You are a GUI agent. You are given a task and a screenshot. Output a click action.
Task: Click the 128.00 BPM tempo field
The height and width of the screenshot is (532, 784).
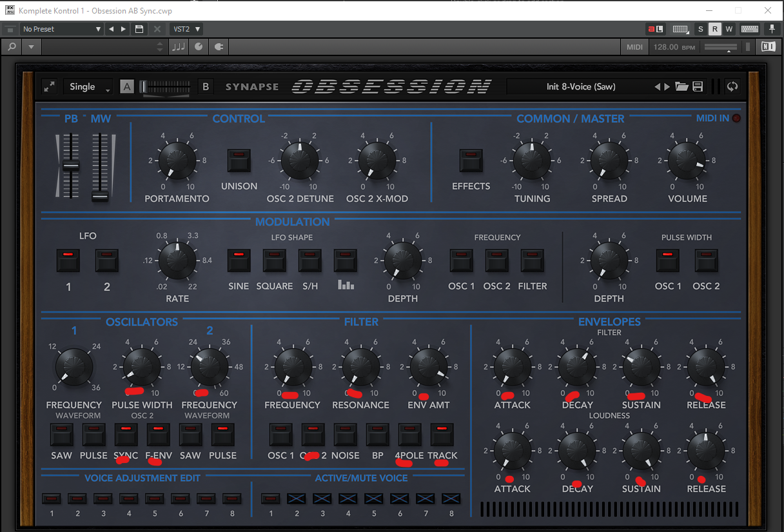coord(674,47)
